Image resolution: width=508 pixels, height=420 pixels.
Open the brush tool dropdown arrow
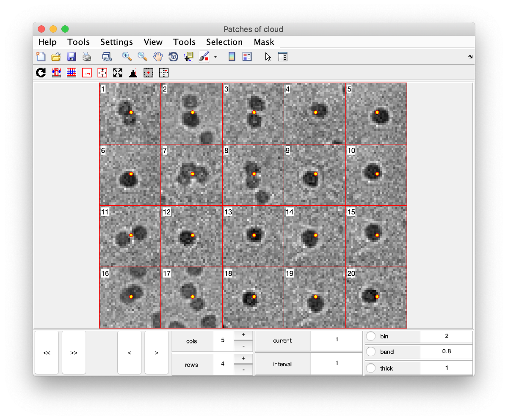[215, 57]
